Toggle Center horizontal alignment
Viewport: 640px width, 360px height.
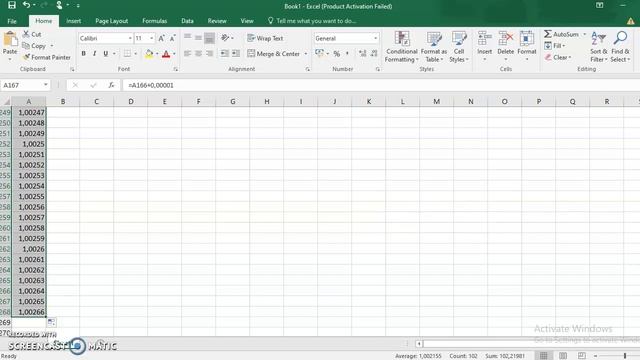[198, 53]
